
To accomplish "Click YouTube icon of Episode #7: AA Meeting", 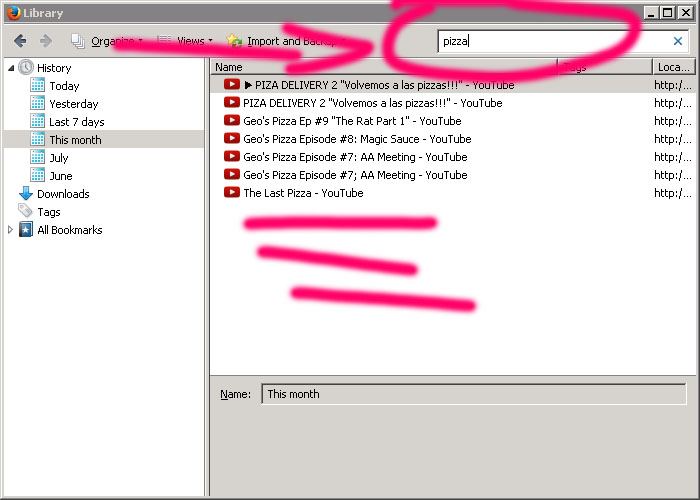I will pos(232,156).
